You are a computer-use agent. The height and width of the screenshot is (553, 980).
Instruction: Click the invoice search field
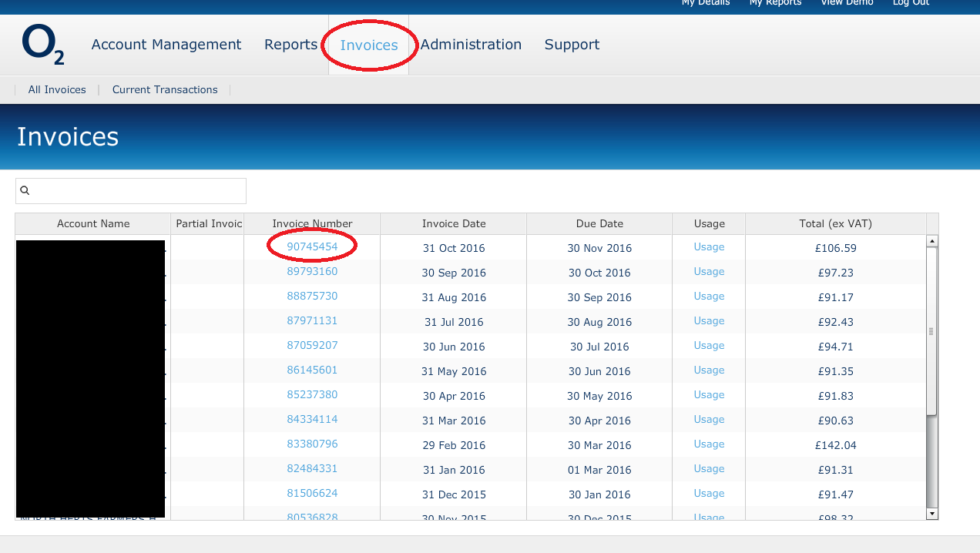[x=130, y=189]
